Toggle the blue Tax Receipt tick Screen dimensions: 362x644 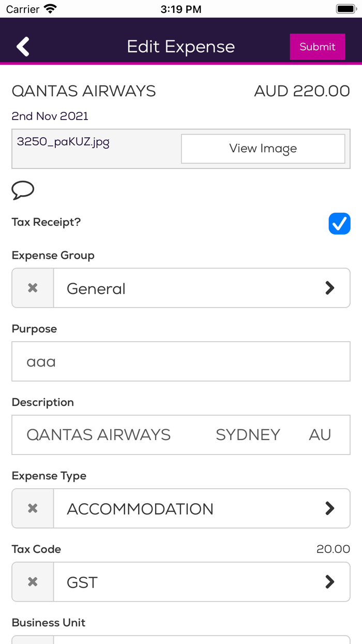coord(339,224)
